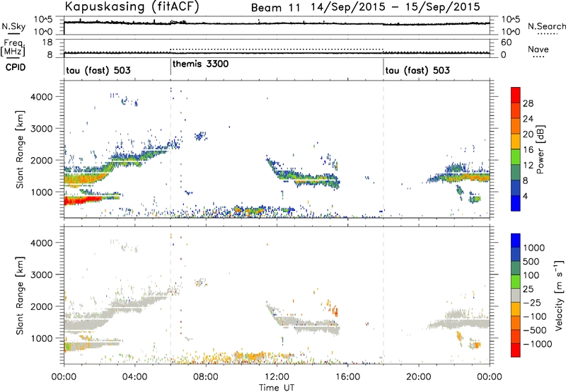Click the "Beam 11" label
This screenshot has height=392, width=566.
point(275,8)
